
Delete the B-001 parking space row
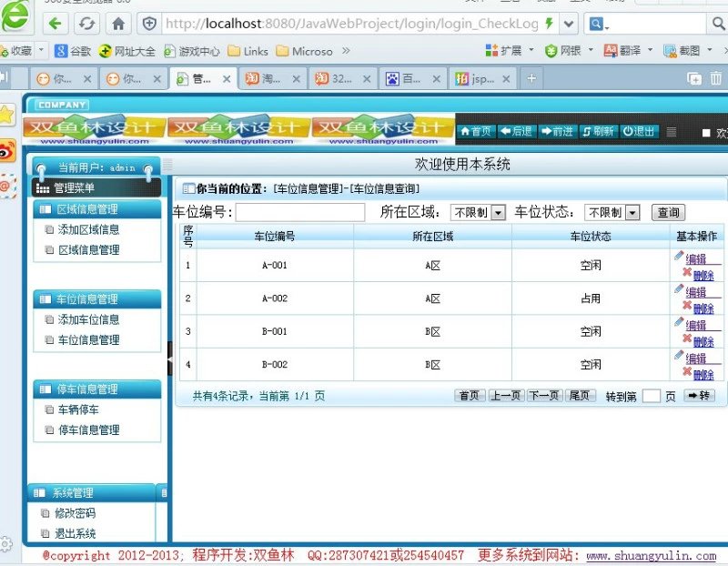(x=703, y=341)
